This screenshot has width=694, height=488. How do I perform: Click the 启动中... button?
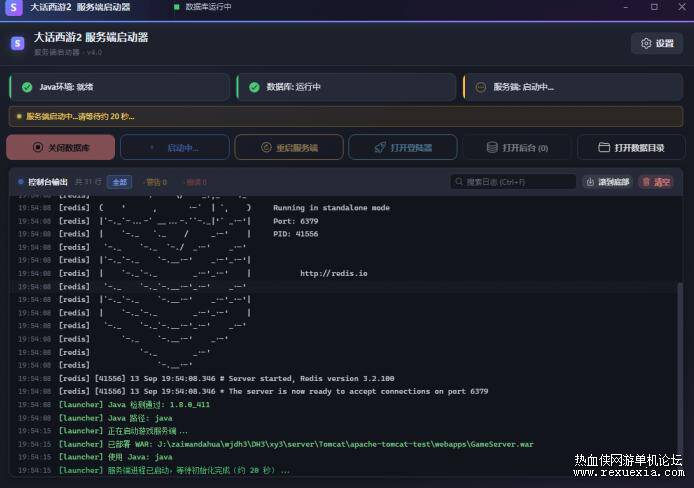[x=175, y=147]
